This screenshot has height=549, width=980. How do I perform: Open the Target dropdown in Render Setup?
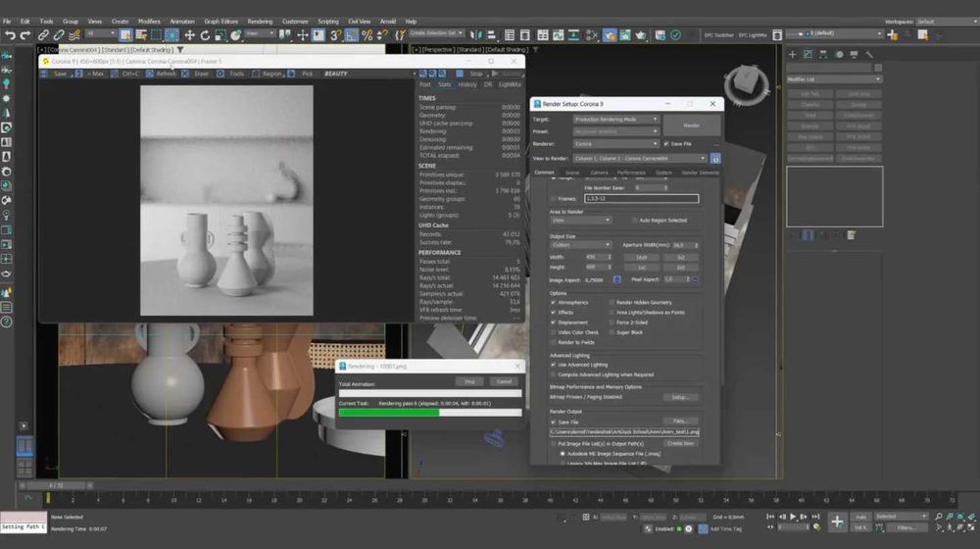click(x=615, y=120)
